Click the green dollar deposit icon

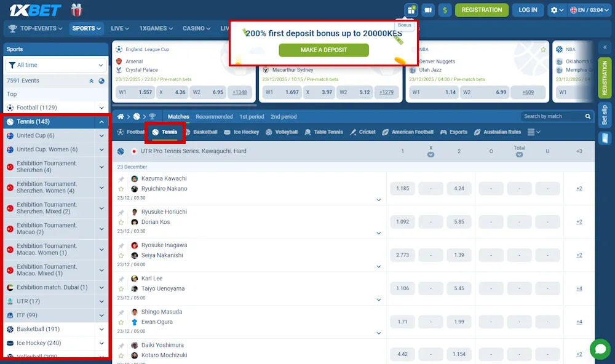(445, 10)
